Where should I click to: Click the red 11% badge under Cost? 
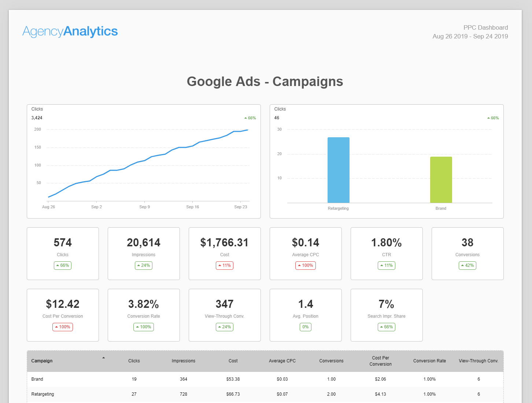pyautogui.click(x=225, y=265)
